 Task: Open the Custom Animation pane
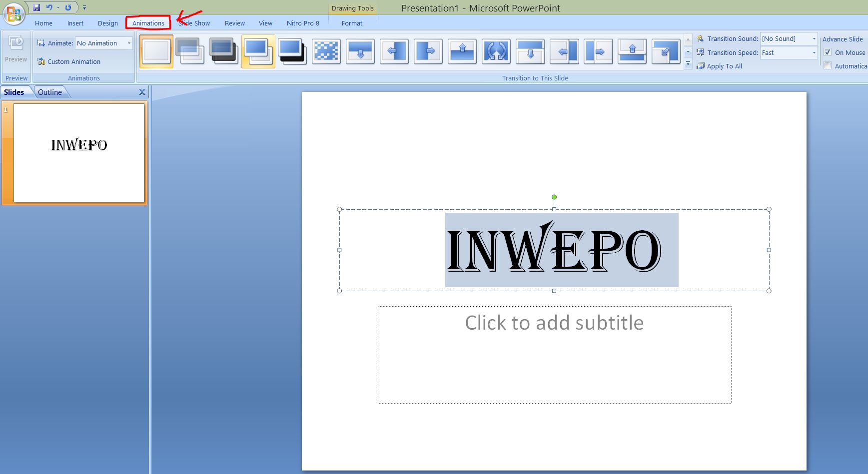(x=69, y=61)
